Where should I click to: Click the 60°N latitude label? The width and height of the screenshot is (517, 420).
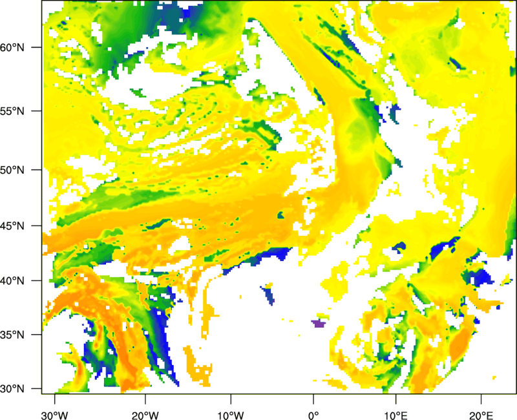click(x=12, y=47)
